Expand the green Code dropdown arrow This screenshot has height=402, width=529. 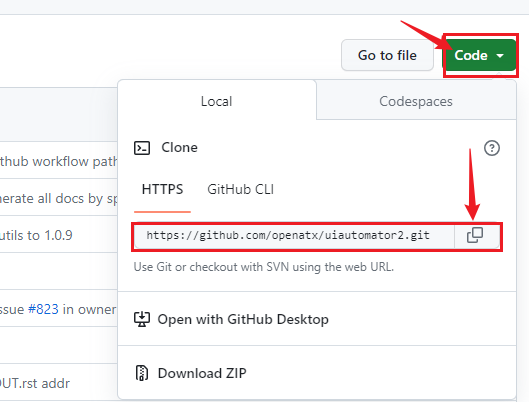500,56
